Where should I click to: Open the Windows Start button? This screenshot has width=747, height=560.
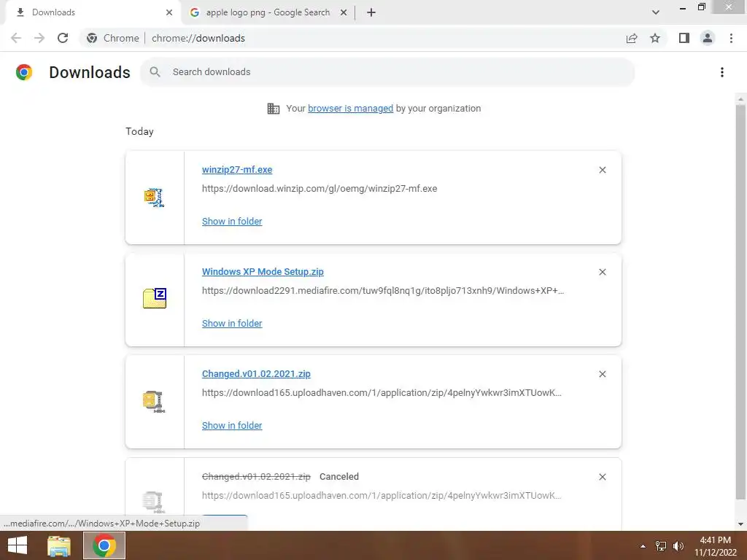[x=18, y=545]
